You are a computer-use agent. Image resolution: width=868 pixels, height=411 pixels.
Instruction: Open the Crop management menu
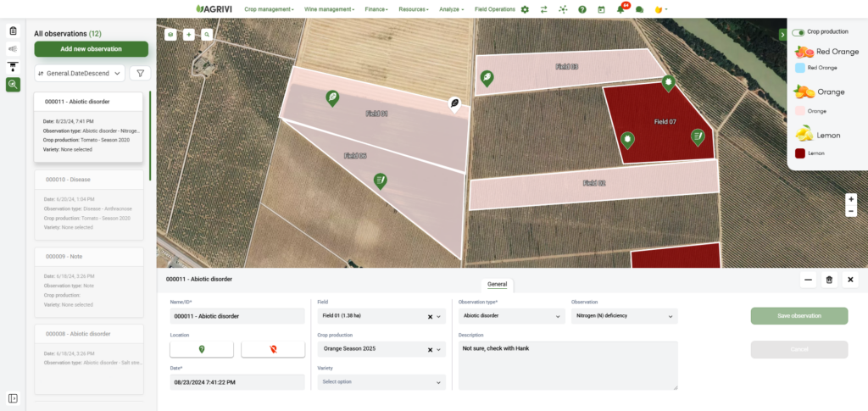coord(269,9)
